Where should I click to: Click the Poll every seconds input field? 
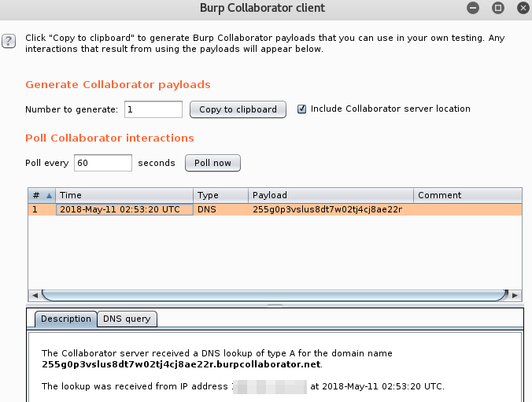tap(103, 163)
